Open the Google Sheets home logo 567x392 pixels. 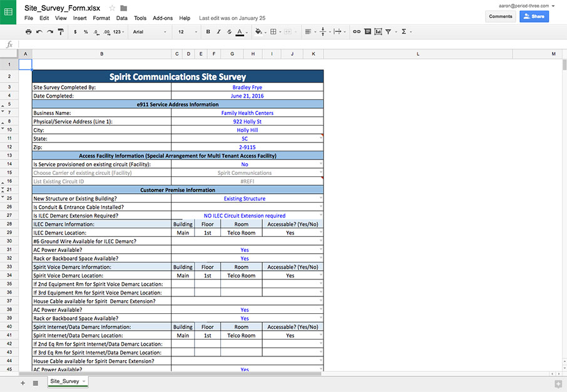click(8, 12)
